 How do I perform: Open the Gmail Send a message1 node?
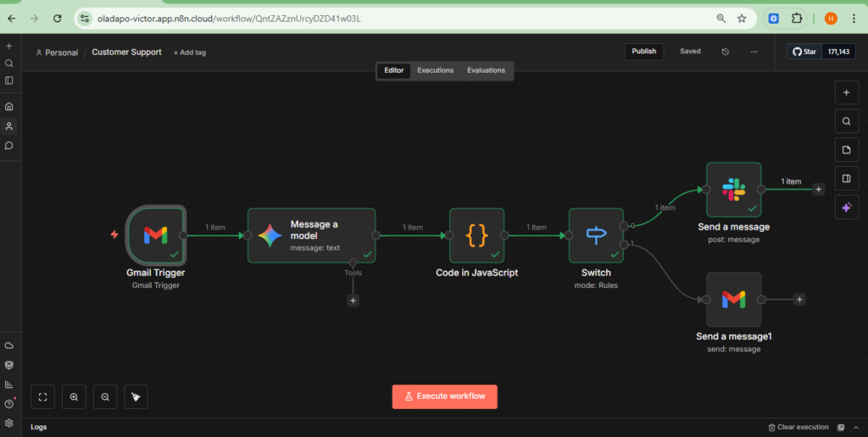point(733,299)
